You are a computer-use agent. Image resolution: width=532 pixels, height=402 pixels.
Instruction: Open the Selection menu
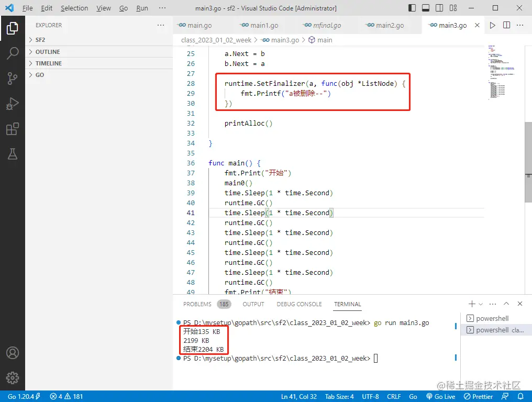click(74, 8)
